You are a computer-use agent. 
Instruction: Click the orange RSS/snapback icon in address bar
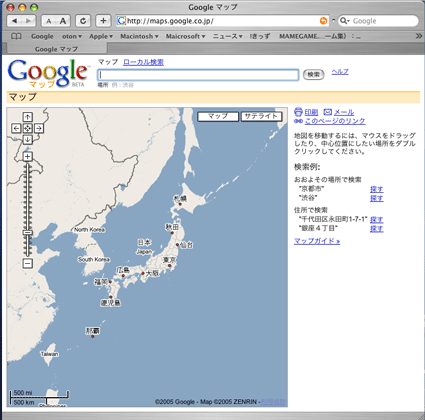coord(323,21)
